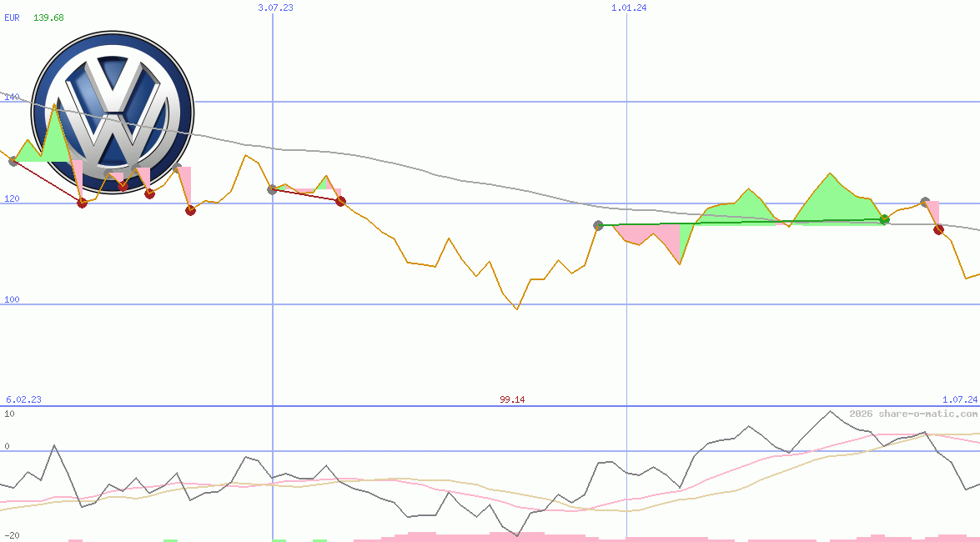Click the share-o-matic.com watermark link
Screen dimensions: 980x542
pyautogui.click(x=913, y=414)
